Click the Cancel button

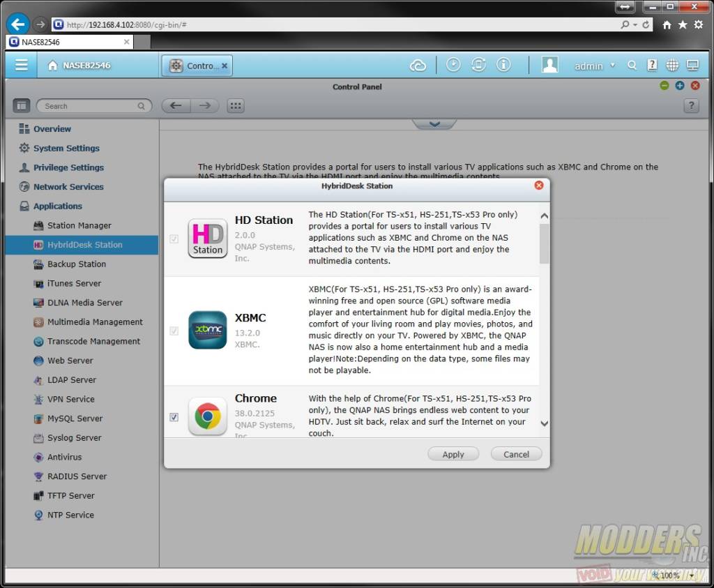[517, 454]
